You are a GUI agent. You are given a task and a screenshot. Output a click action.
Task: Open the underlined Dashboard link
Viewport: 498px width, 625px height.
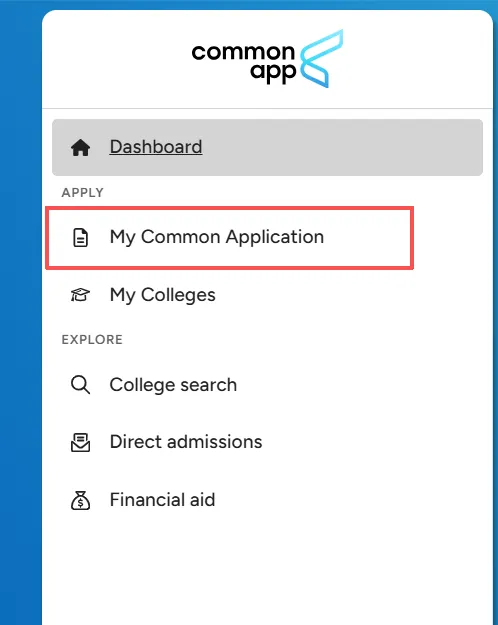[156, 147]
